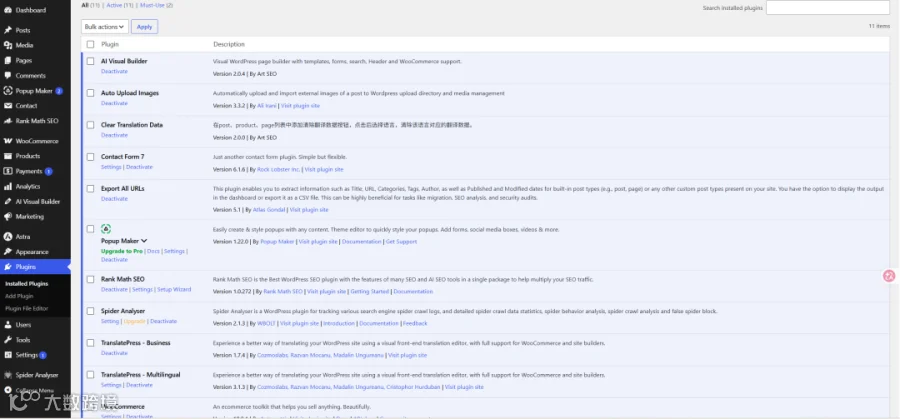This screenshot has height=419, width=900.
Task: Expand the chevron beside Popup Maker name
Action: [144, 241]
